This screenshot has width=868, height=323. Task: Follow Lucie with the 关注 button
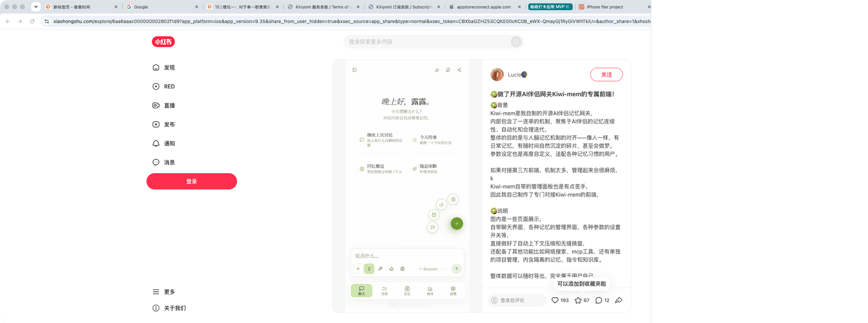click(x=607, y=75)
